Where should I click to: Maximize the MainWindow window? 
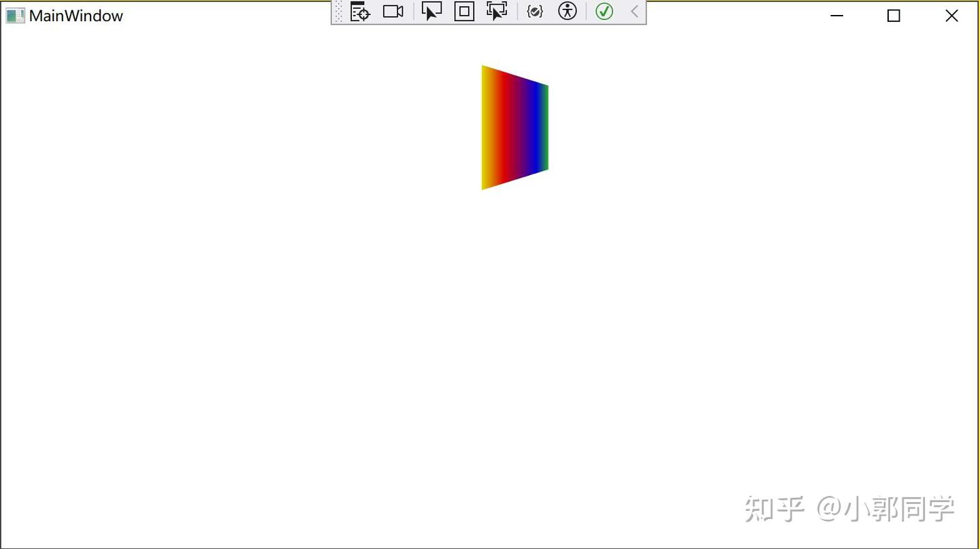893,16
